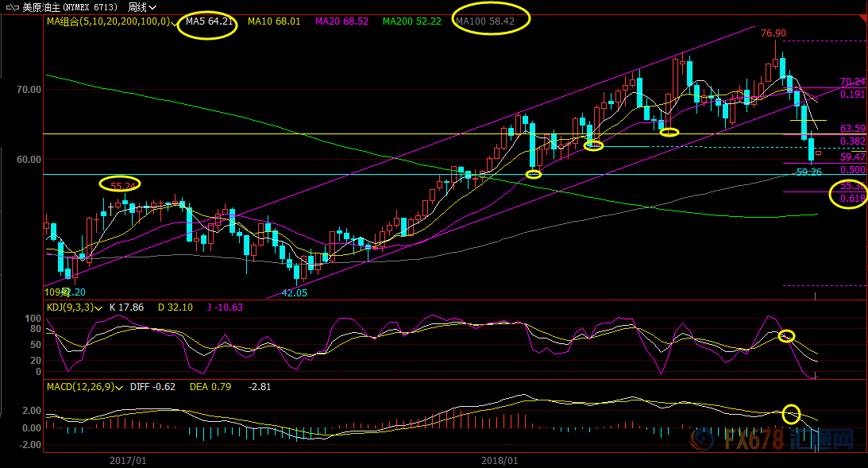Select the MA5 64.21 legend label
Image resolution: width=868 pixels, height=468 pixels.
208,21
